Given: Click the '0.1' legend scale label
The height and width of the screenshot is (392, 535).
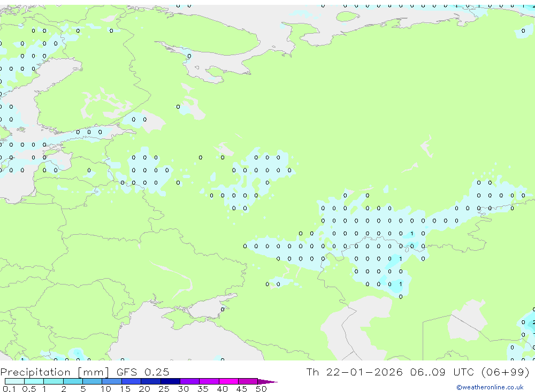Looking at the screenshot, I should [x=9, y=389].
